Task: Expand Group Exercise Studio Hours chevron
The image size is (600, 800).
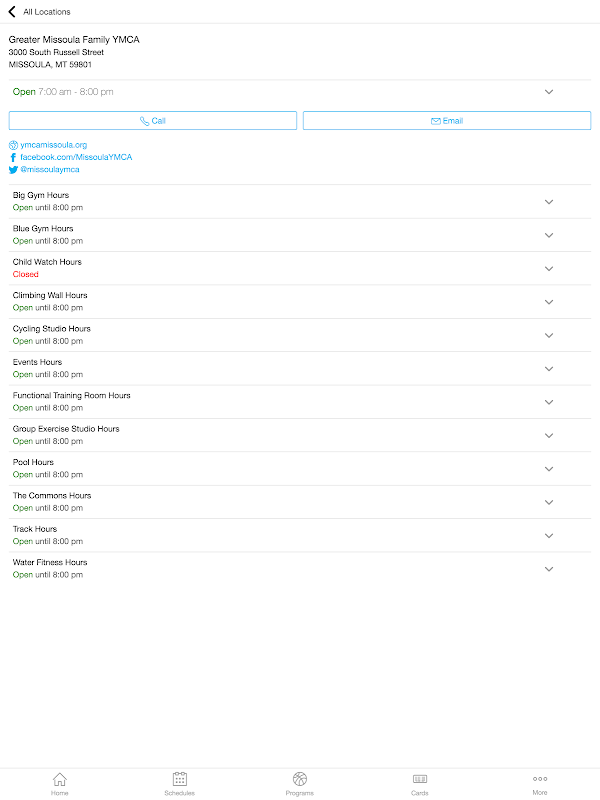Action: click(x=549, y=436)
